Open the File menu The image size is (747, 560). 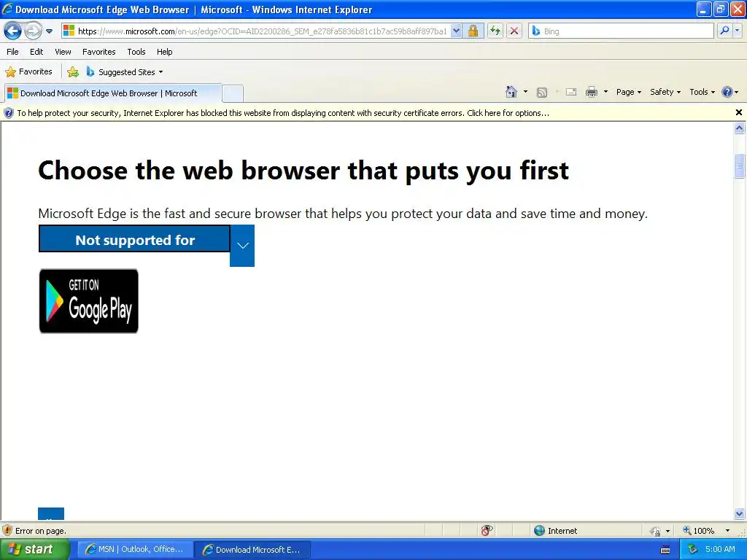coord(13,52)
